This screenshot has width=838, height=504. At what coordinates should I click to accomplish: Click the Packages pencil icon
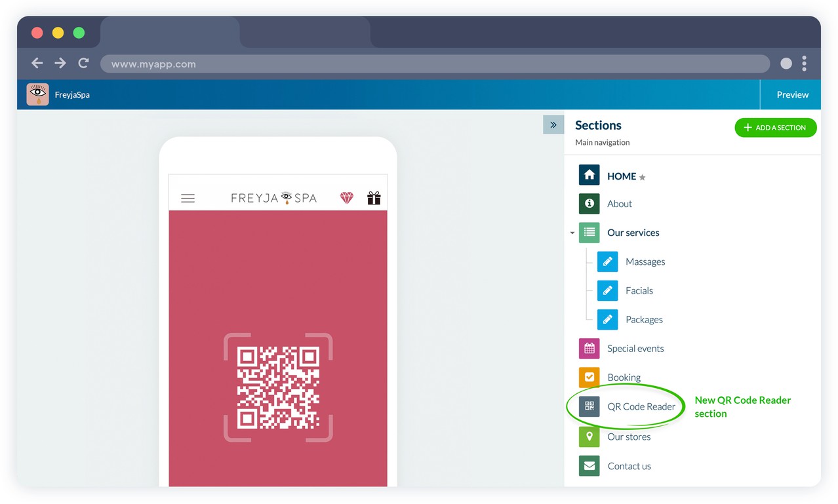pos(608,319)
